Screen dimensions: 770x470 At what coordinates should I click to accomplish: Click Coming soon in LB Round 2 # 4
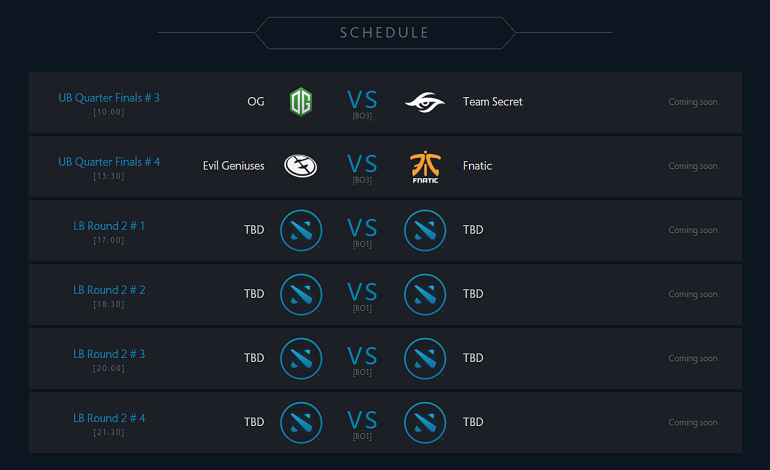pyautogui.click(x=693, y=422)
